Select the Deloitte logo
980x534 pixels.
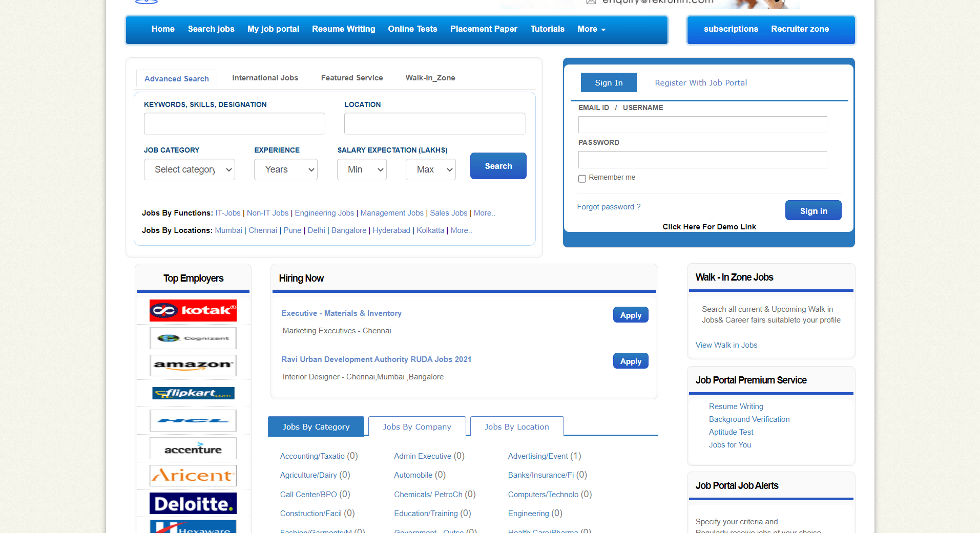click(193, 503)
